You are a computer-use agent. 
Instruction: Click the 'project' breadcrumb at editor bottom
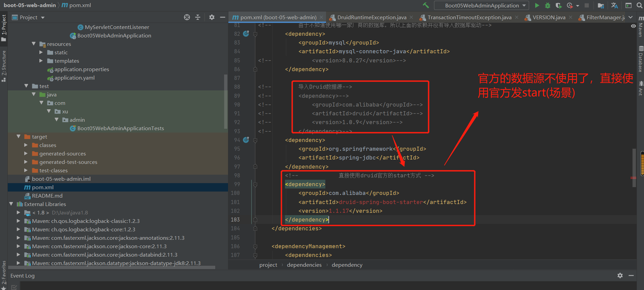click(268, 265)
